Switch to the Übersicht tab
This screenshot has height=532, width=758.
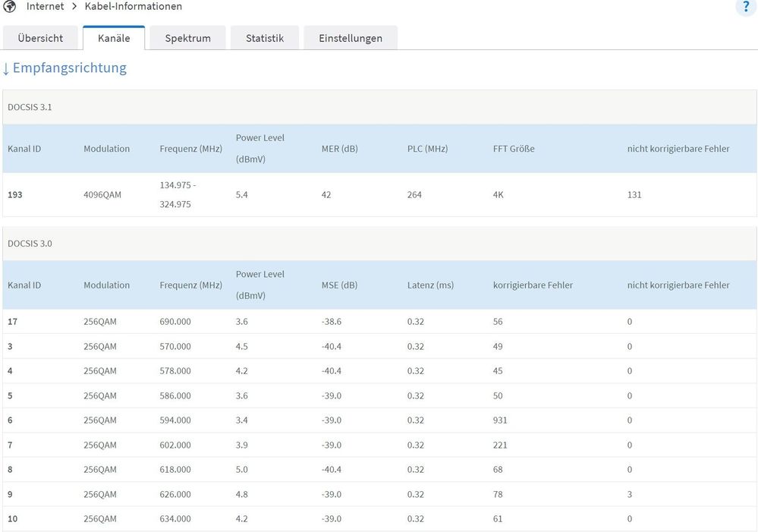40,38
